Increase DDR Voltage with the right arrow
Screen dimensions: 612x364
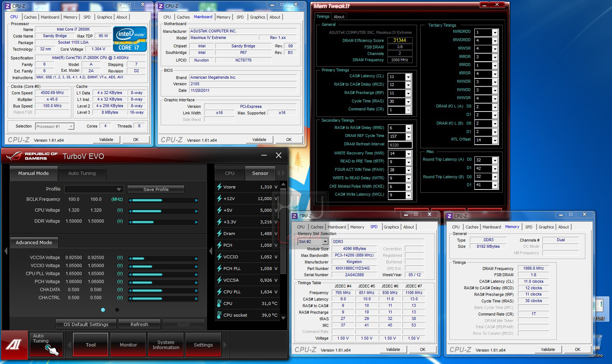[196, 222]
